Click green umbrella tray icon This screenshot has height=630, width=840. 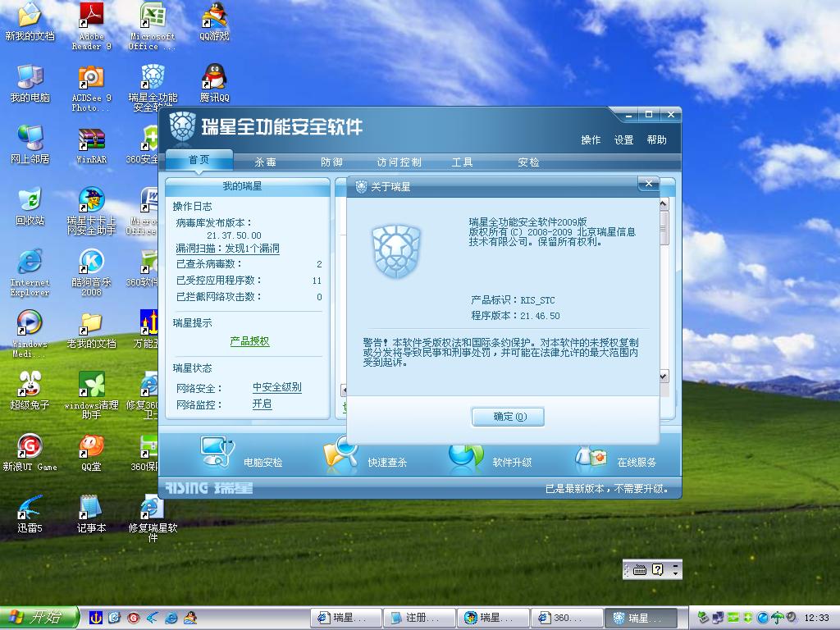[778, 618]
